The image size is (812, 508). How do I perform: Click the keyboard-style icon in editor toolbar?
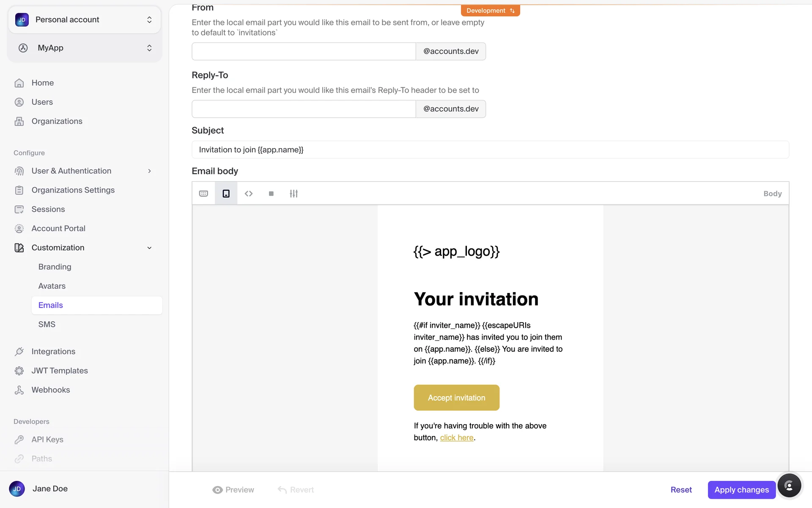click(203, 193)
